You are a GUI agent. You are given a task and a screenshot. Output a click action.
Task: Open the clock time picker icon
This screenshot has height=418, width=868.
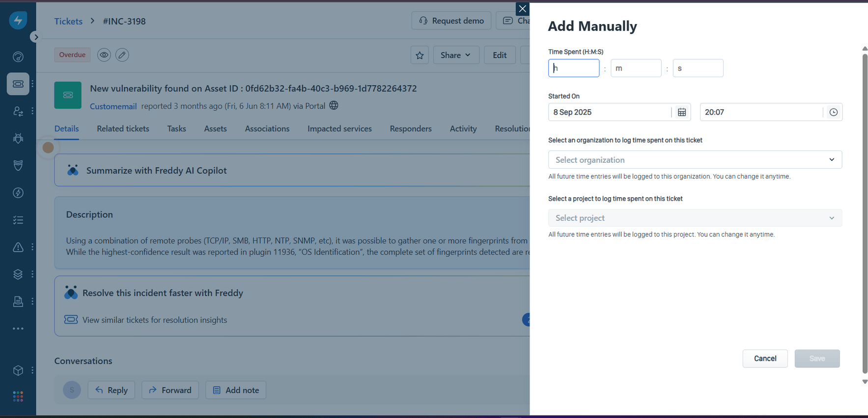[834, 112]
